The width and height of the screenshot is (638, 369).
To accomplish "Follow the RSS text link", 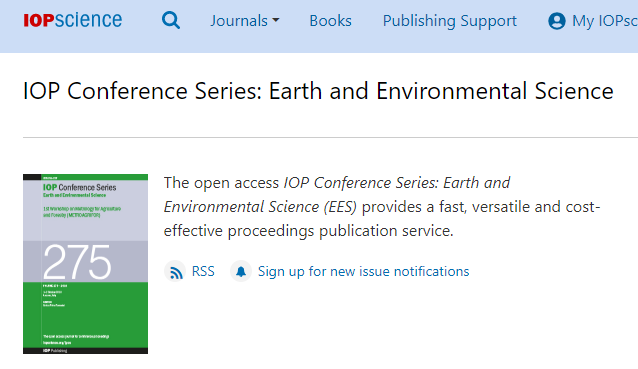I will pyautogui.click(x=203, y=271).
